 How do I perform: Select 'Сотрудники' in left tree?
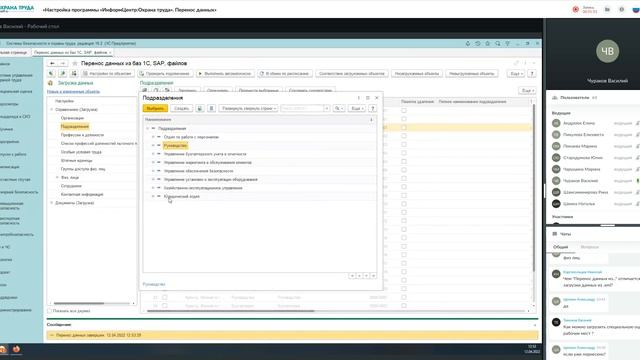tap(71, 186)
